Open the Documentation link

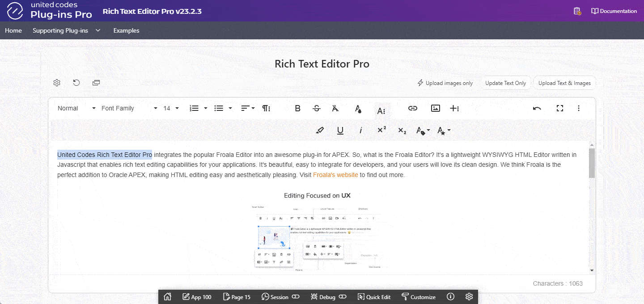[614, 11]
